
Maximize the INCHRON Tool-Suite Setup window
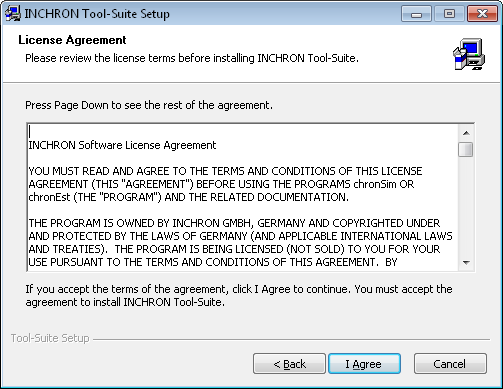[449, 14]
